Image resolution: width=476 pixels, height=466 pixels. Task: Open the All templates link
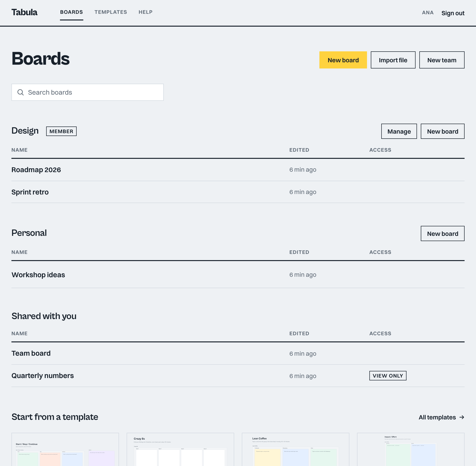click(441, 417)
